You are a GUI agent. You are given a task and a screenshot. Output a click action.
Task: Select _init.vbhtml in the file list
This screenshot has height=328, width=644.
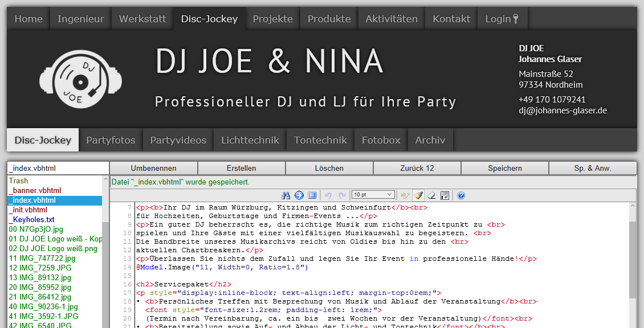(x=28, y=210)
